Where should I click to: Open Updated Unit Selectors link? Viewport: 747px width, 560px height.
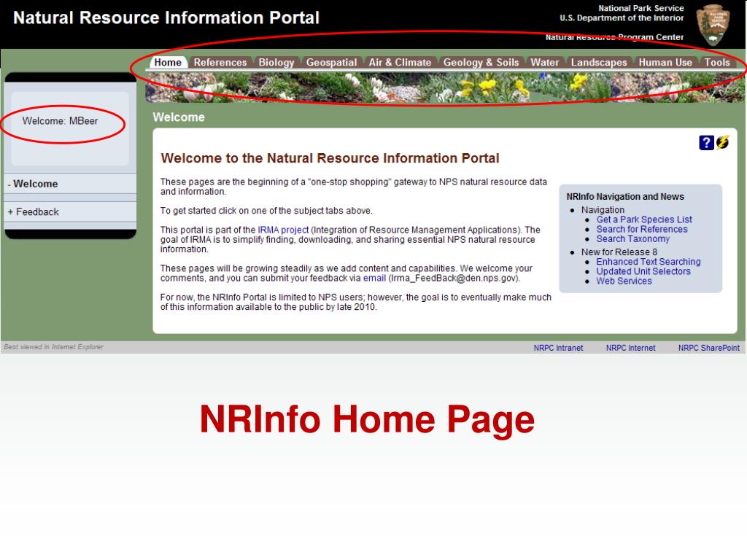pyautogui.click(x=643, y=271)
